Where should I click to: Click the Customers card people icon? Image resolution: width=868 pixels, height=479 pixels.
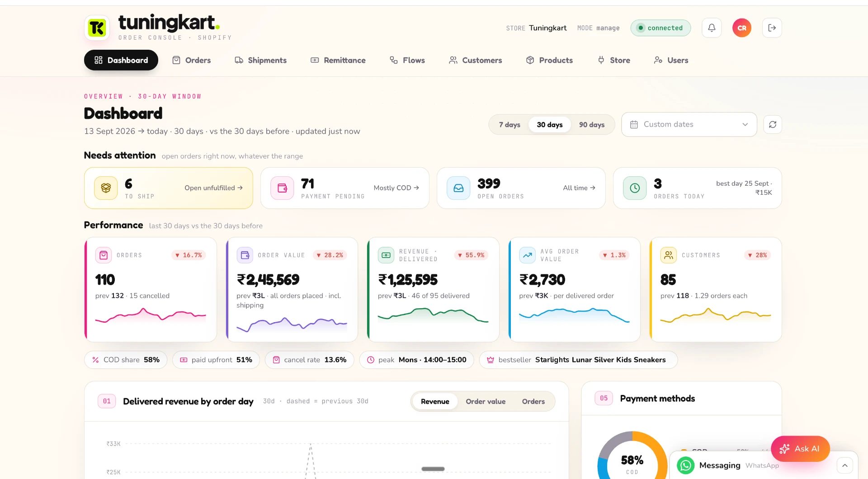[x=669, y=255]
